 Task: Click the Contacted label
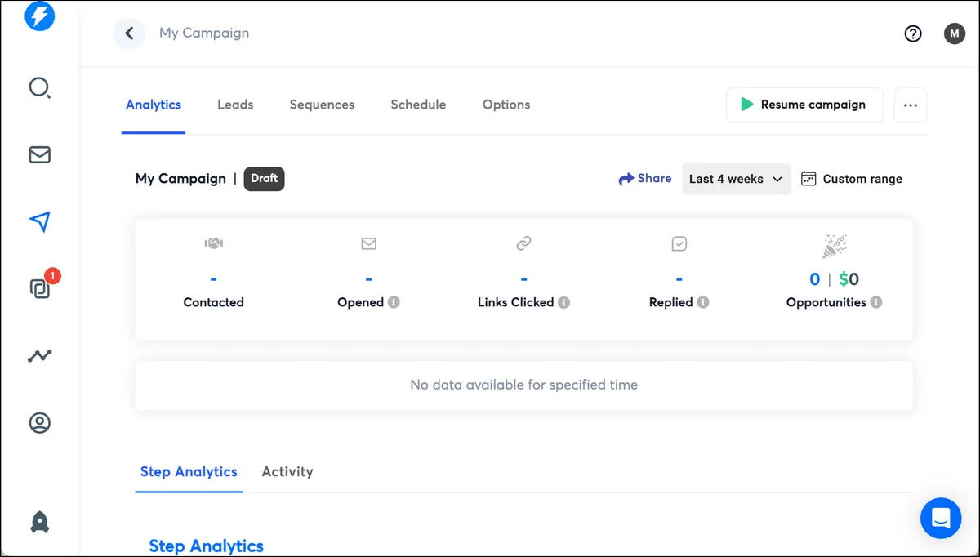click(214, 302)
